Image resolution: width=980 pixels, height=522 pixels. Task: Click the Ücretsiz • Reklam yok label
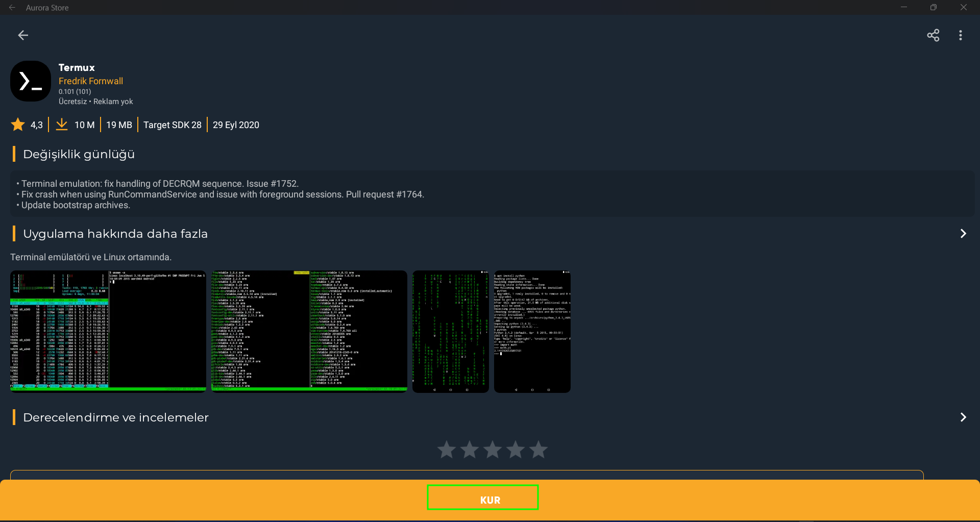(x=96, y=102)
